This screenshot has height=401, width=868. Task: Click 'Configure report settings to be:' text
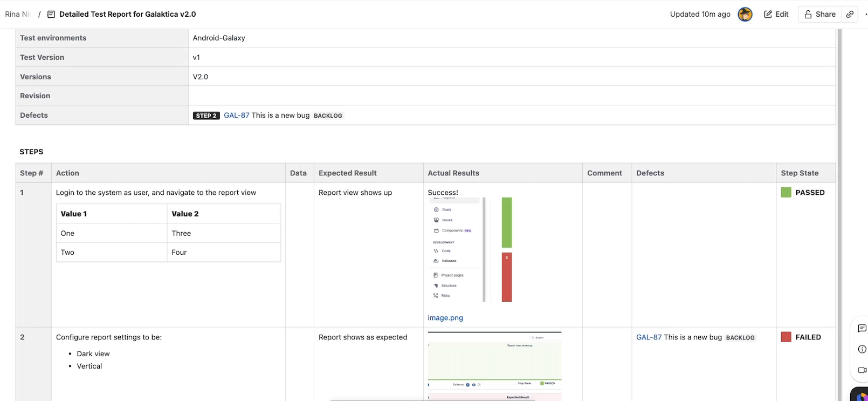click(109, 337)
